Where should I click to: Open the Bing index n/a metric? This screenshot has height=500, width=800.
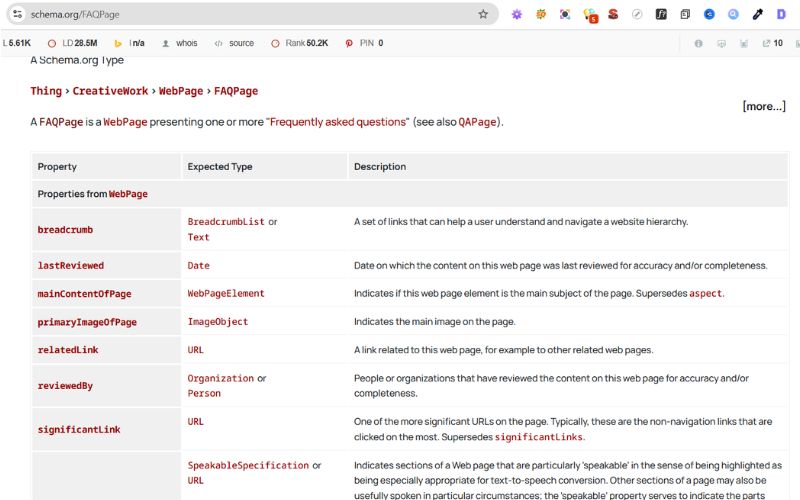click(x=130, y=43)
